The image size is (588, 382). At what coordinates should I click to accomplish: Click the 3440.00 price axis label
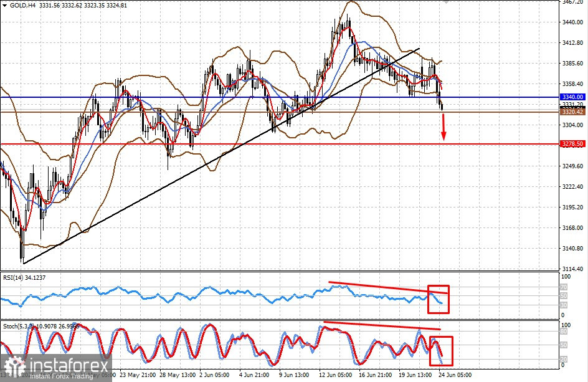click(572, 22)
